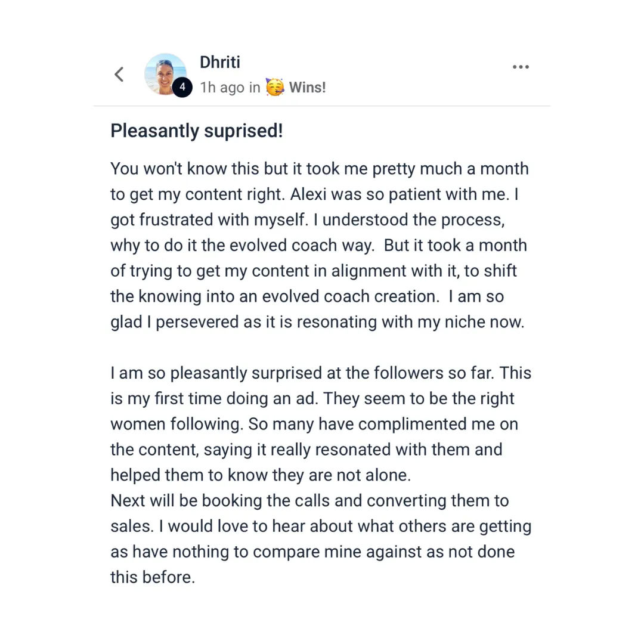Open the three-dot post options menu
This screenshot has width=644, height=644.
tap(521, 67)
